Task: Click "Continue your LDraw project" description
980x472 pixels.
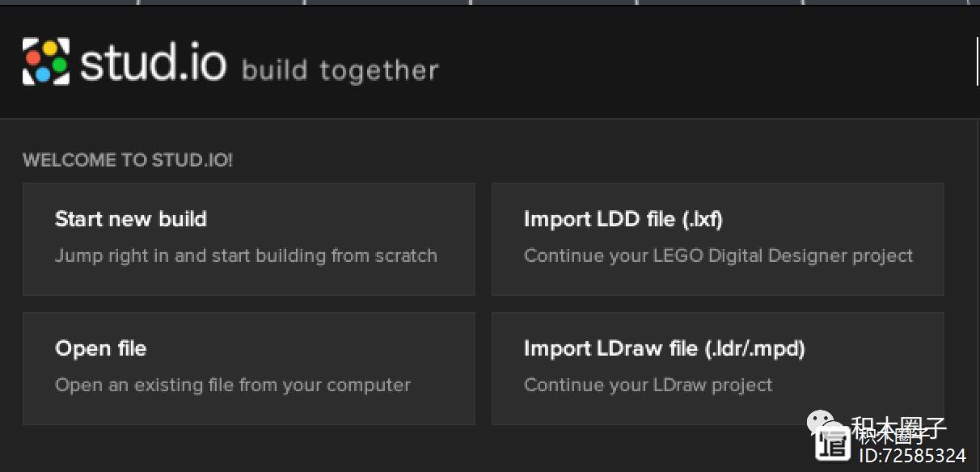Action: point(648,385)
